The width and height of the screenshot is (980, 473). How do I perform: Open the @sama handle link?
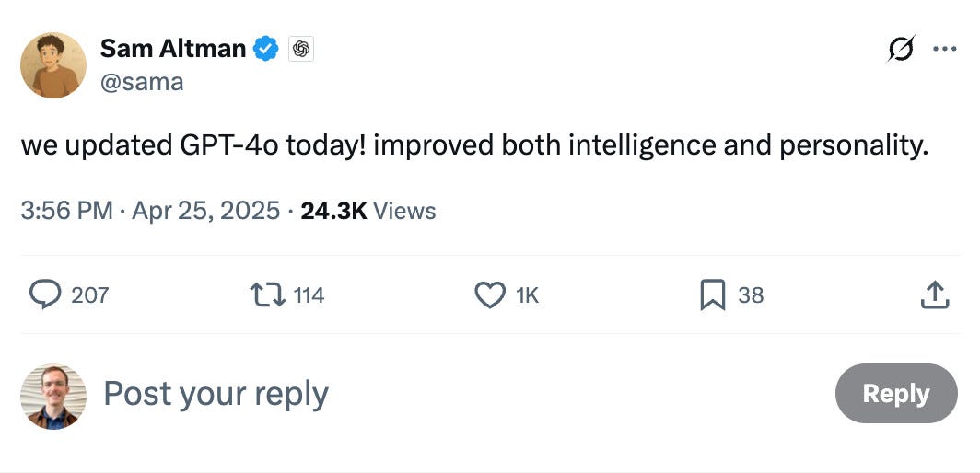pyautogui.click(x=142, y=82)
